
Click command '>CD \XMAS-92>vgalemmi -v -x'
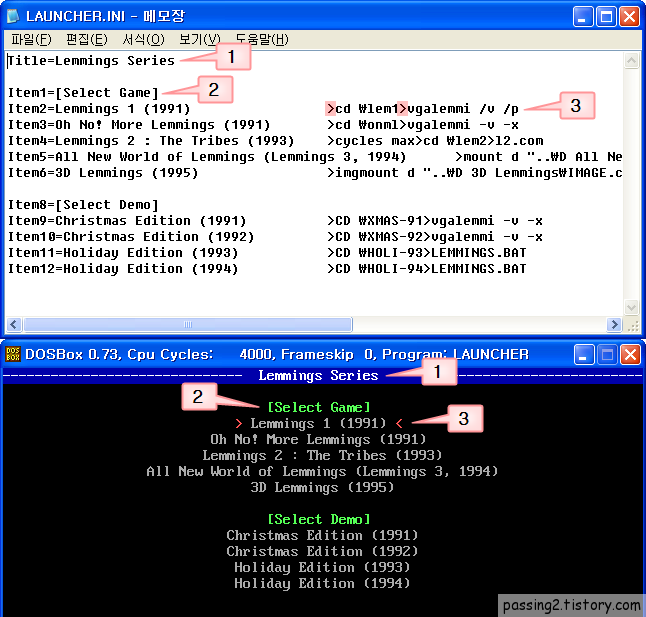[x=435, y=237]
